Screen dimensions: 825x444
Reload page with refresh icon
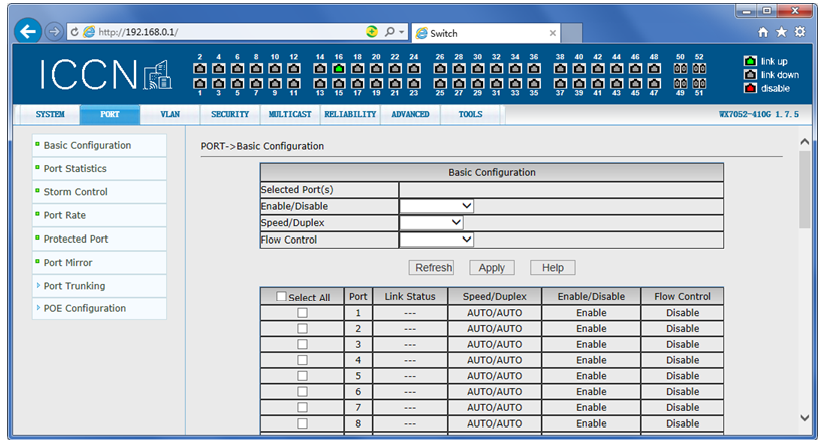pos(74,32)
